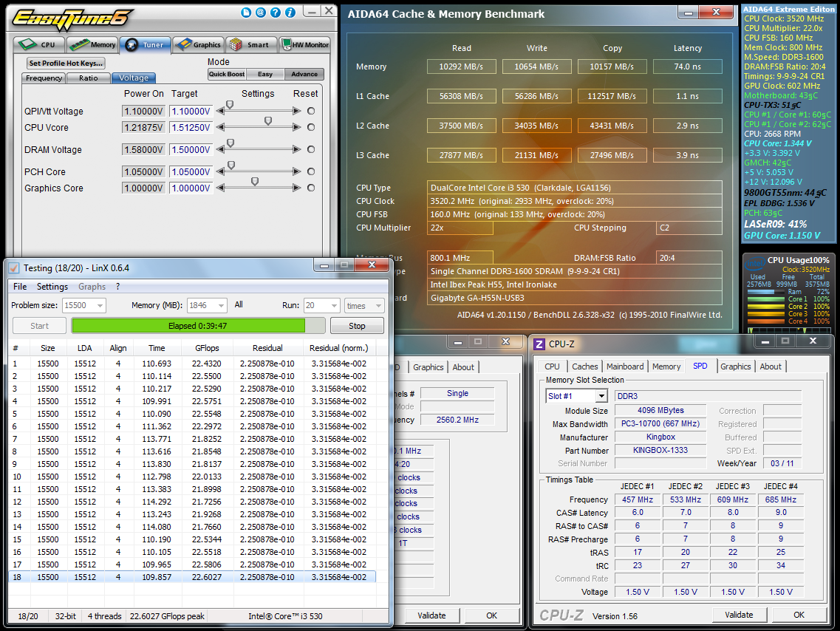Click right arrow to increase DRAM Voltage
This screenshot has width=840, height=631.
click(297, 150)
